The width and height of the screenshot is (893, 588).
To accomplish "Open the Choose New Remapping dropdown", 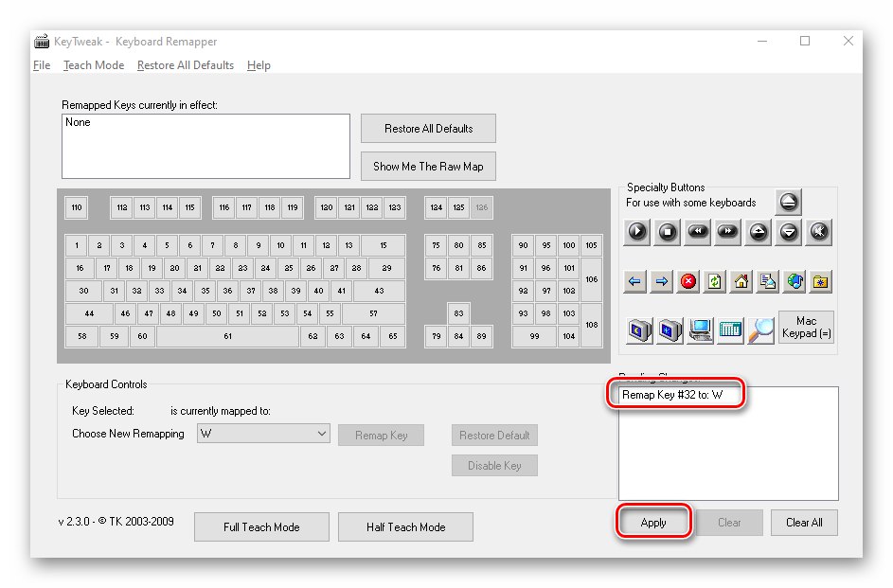I will pyautogui.click(x=263, y=434).
